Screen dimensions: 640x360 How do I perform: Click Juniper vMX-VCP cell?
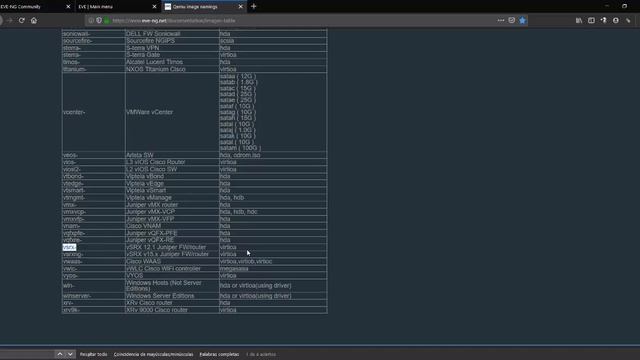[x=172, y=212]
